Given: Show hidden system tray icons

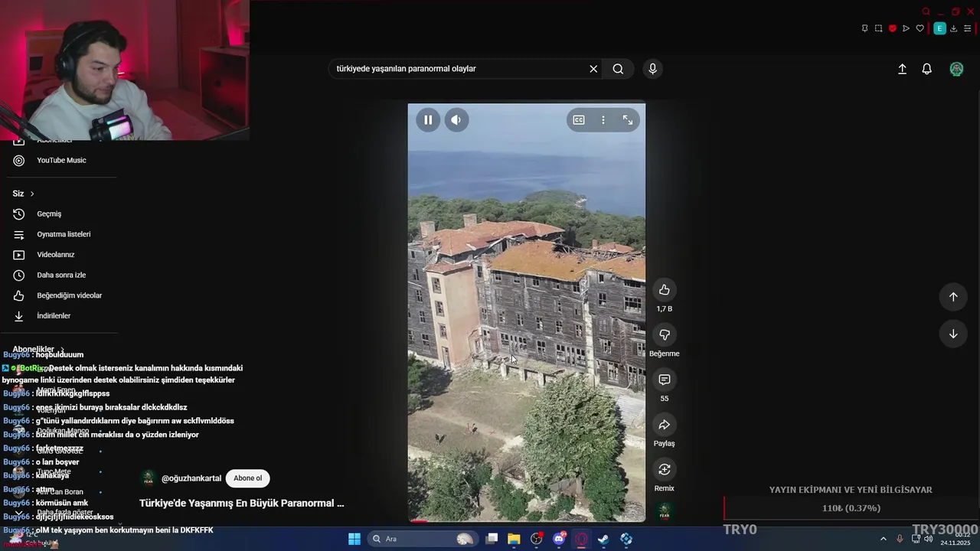Looking at the screenshot, I should pyautogui.click(x=883, y=539).
